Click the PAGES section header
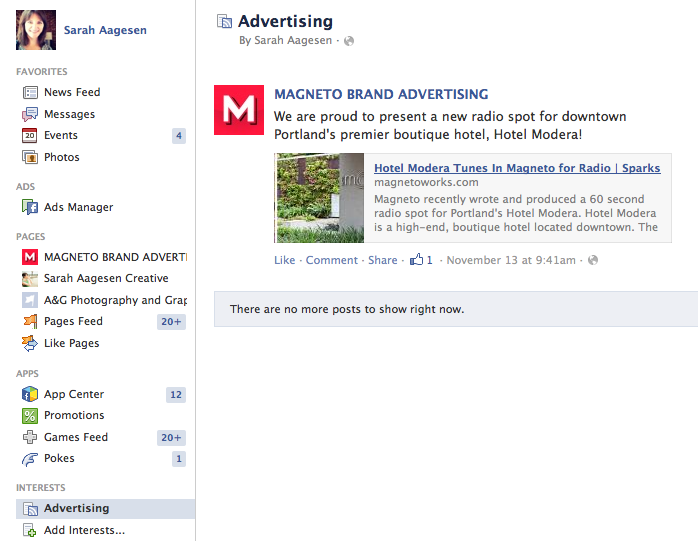Viewport: 698px width, 541px height. 30,236
